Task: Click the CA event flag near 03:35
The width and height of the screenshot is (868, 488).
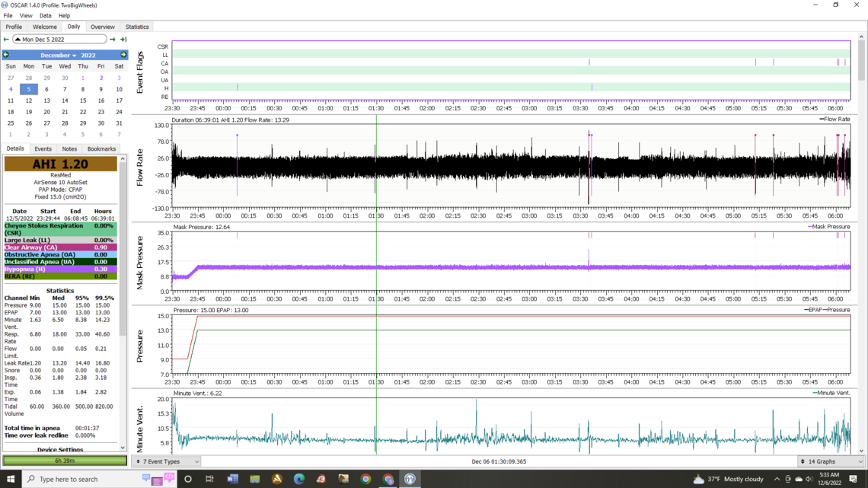Action: pos(589,63)
